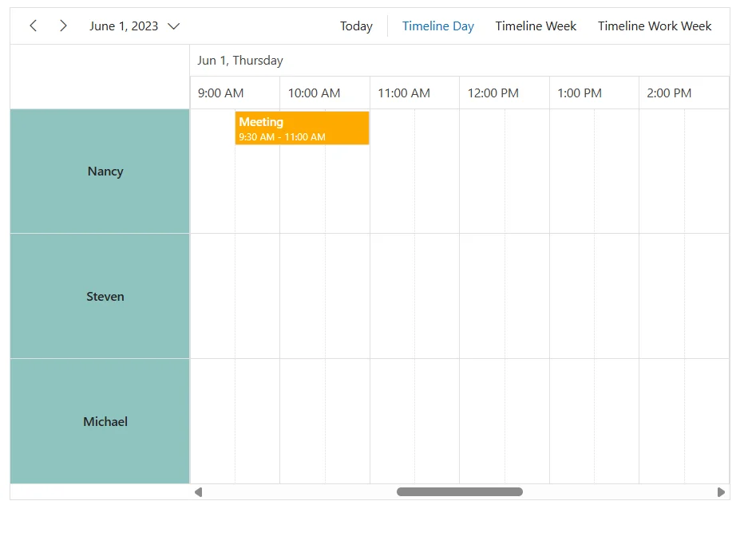The width and height of the screenshot is (748, 560).
Task: Open the Meeting appointment 9:30 AM - 11:00 AM
Action: [x=302, y=128]
